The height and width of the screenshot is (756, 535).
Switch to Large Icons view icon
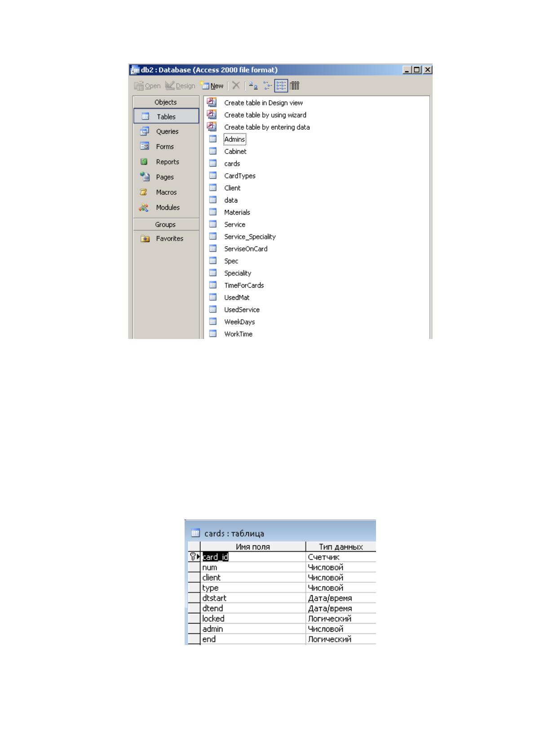[x=253, y=85]
